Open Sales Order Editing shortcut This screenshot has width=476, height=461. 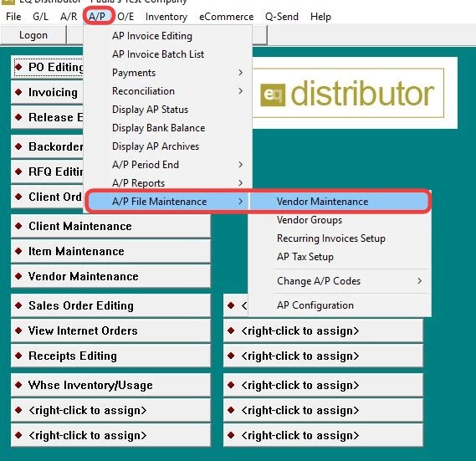(110, 305)
